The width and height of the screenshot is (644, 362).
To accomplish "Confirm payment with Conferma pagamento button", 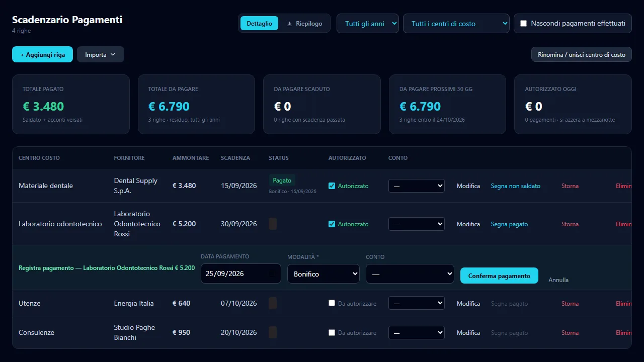I will tap(499, 276).
